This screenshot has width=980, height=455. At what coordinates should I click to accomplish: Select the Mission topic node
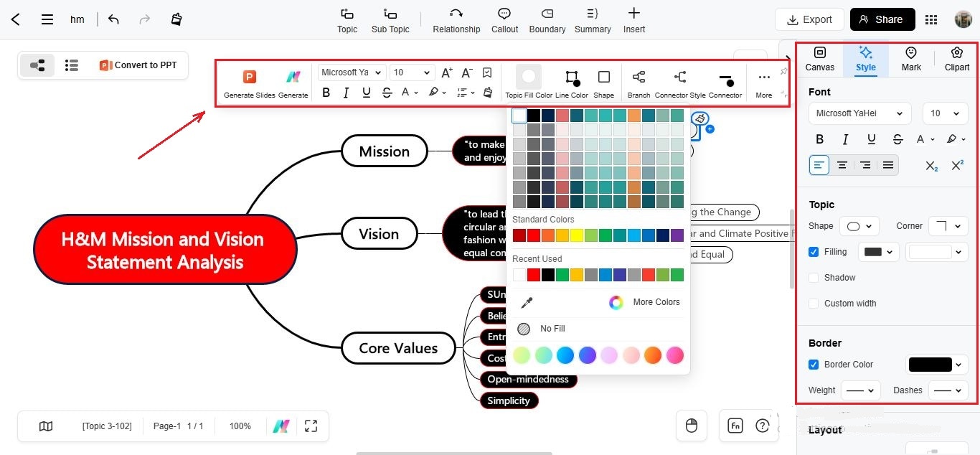click(384, 151)
